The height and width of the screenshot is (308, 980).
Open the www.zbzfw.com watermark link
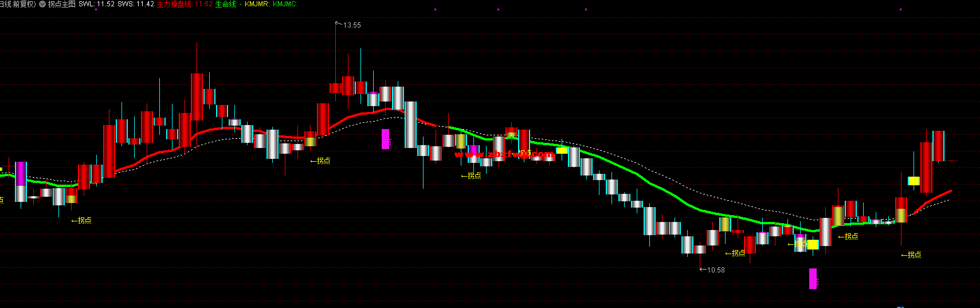[504, 154]
